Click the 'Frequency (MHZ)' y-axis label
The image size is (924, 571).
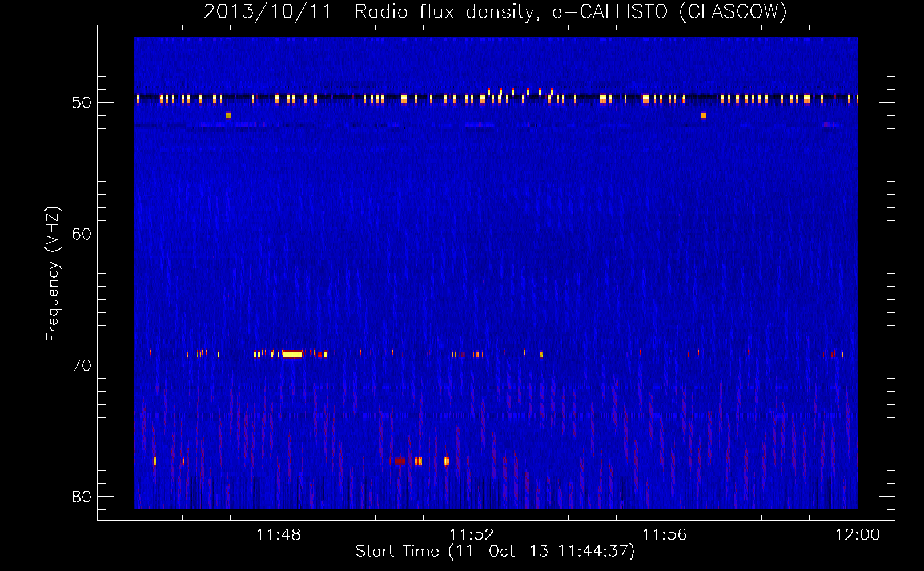[52, 274]
